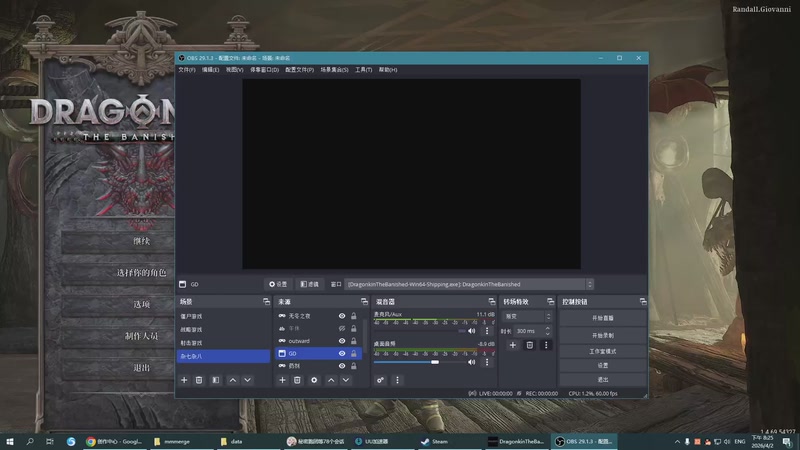
Task: Toggle visibility of 无冬之夜 source
Action: pyautogui.click(x=342, y=316)
